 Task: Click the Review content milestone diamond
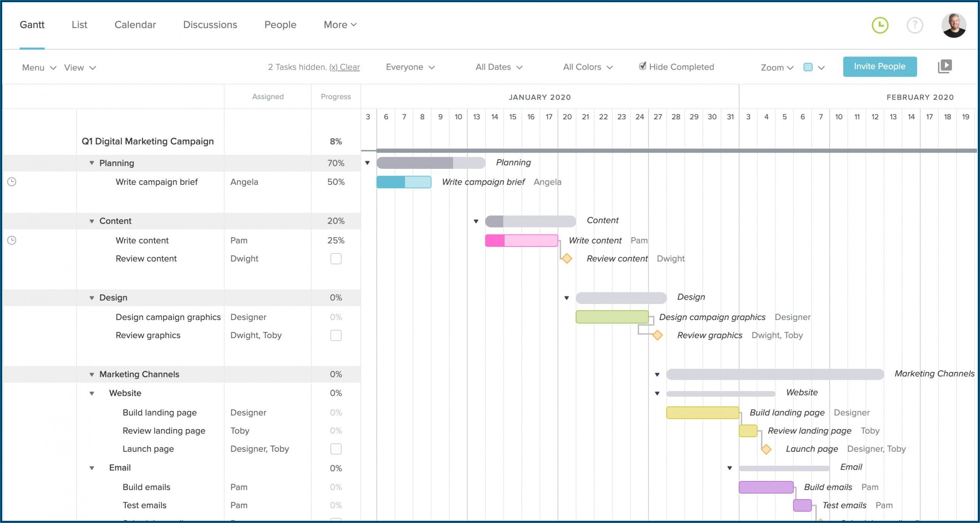pyautogui.click(x=567, y=259)
